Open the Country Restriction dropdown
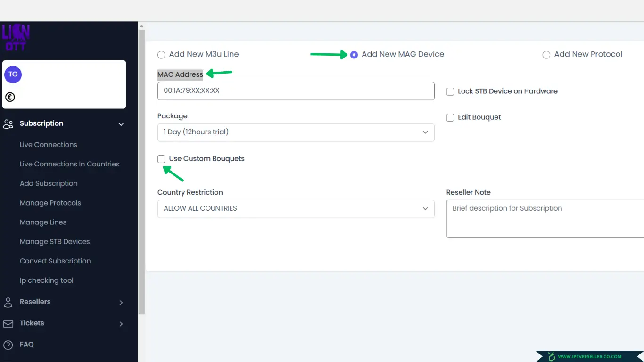This screenshot has width=644, height=362. click(x=296, y=209)
